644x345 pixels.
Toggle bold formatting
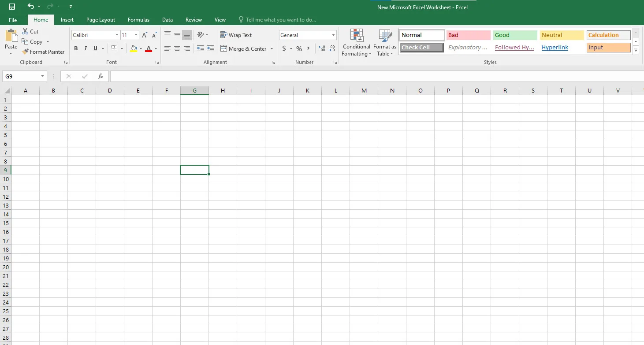tap(76, 48)
